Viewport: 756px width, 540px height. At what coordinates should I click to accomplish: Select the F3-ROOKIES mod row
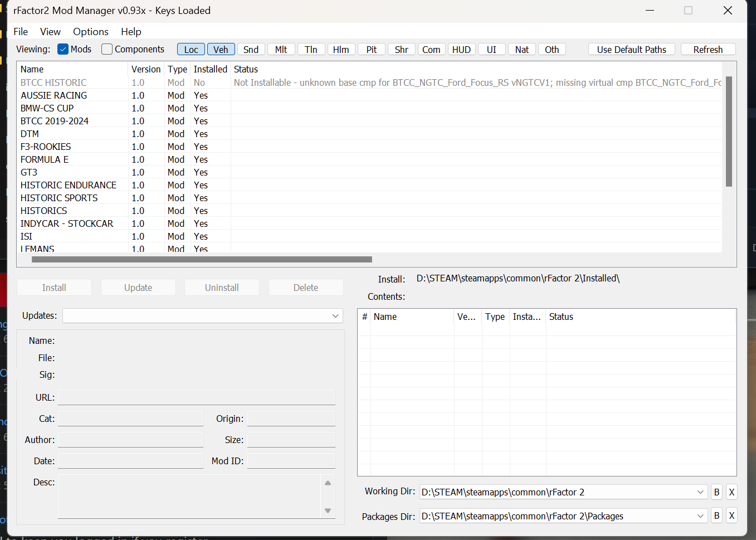point(369,147)
